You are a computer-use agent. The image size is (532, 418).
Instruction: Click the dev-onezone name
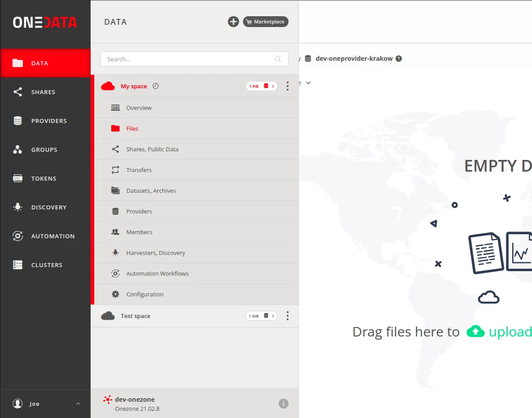click(x=135, y=400)
